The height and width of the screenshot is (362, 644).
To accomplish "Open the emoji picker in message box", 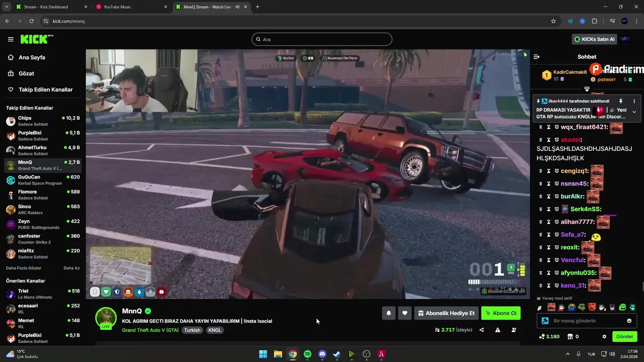I will [x=629, y=321].
